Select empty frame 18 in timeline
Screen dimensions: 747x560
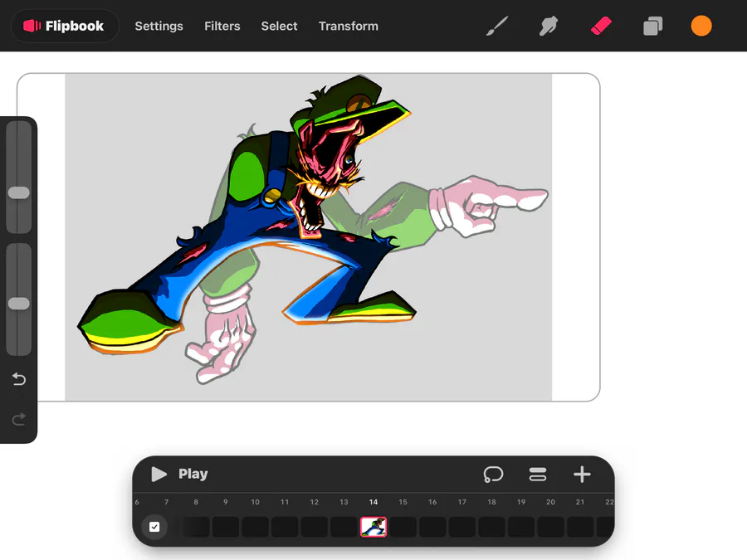(x=491, y=527)
